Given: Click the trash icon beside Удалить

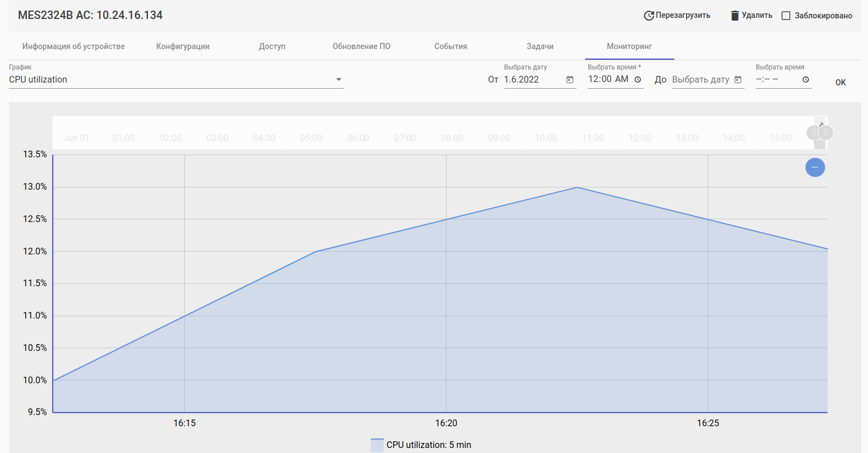Looking at the screenshot, I should point(735,16).
